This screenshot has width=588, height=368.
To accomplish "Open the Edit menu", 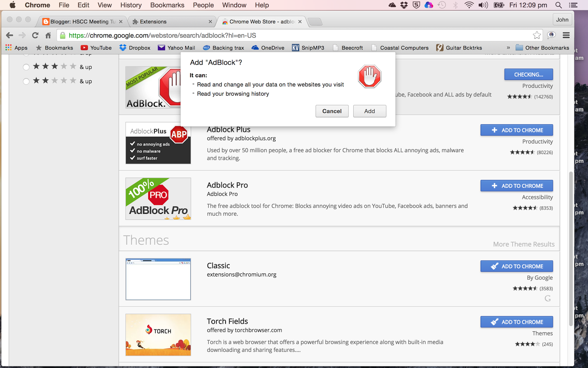I will (83, 5).
